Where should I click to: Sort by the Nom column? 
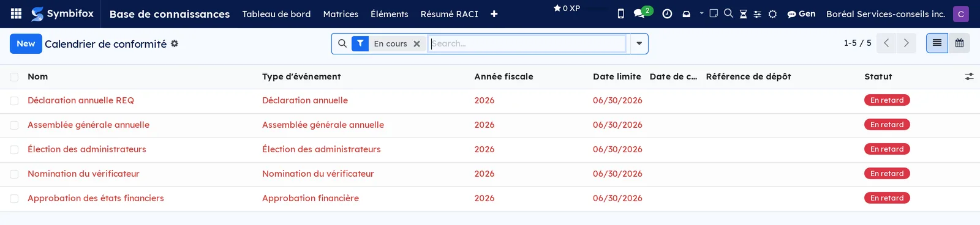point(37,76)
